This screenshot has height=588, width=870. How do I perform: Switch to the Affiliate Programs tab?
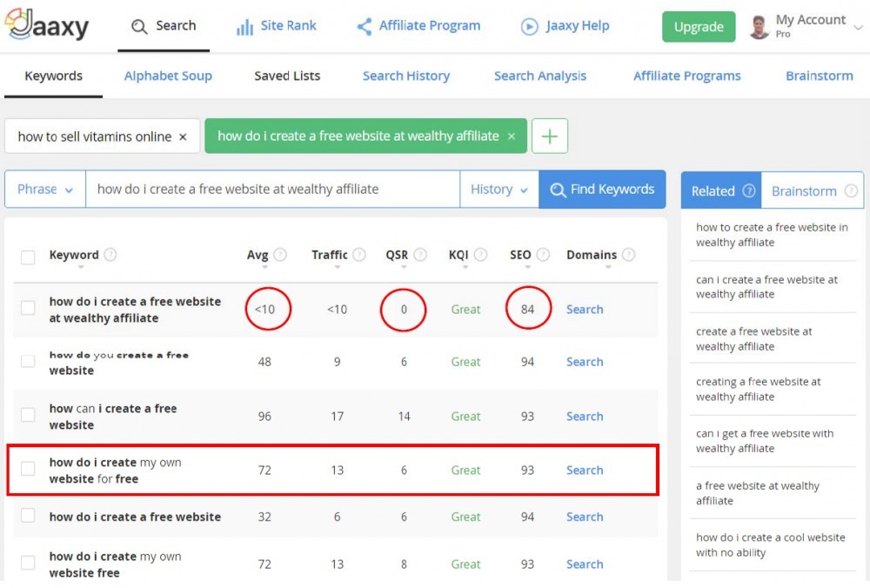click(x=687, y=76)
